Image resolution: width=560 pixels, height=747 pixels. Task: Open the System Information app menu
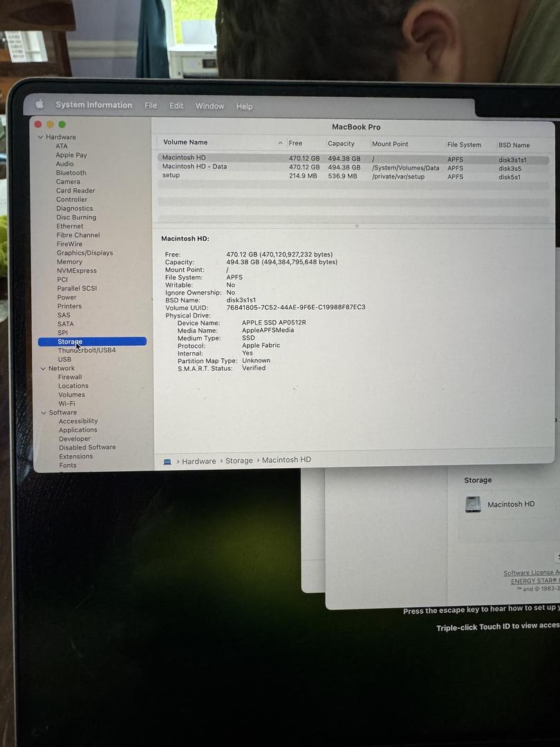tap(94, 105)
